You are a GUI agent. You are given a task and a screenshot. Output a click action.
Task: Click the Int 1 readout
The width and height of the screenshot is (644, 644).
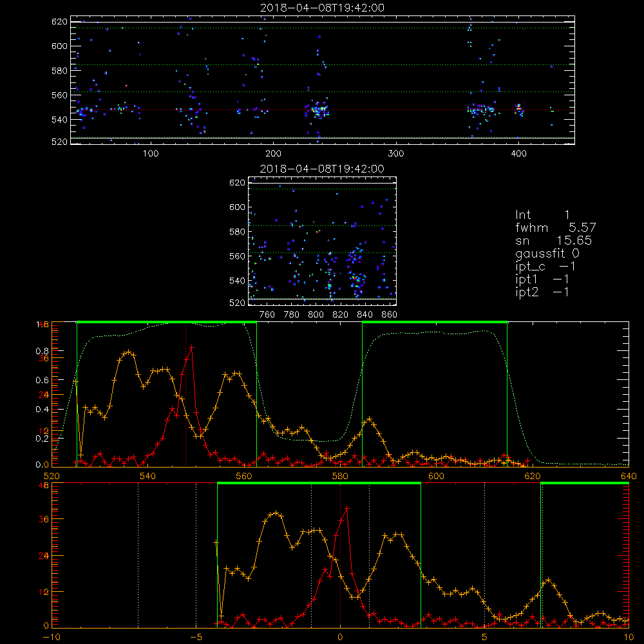pyautogui.click(x=542, y=214)
